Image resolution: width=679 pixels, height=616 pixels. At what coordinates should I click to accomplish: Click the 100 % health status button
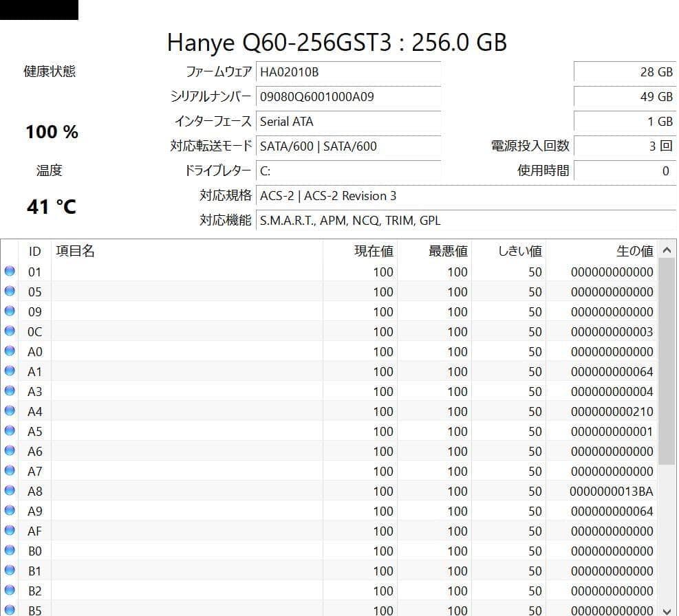pos(52,132)
